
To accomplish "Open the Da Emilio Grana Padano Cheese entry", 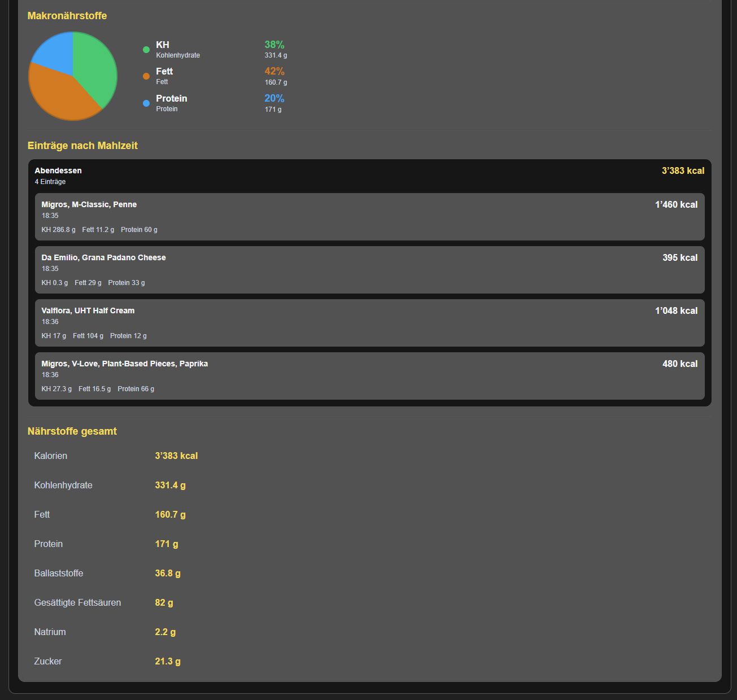I will (x=370, y=270).
